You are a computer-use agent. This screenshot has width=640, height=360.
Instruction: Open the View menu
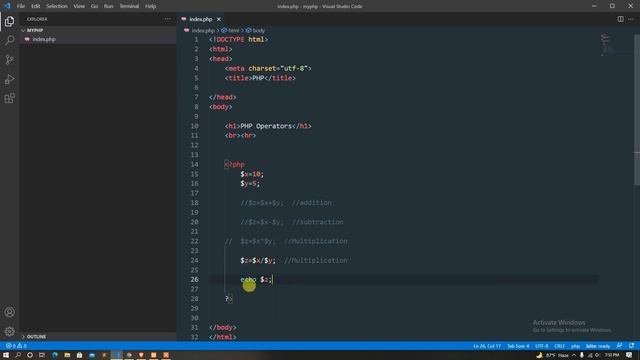(x=79, y=6)
